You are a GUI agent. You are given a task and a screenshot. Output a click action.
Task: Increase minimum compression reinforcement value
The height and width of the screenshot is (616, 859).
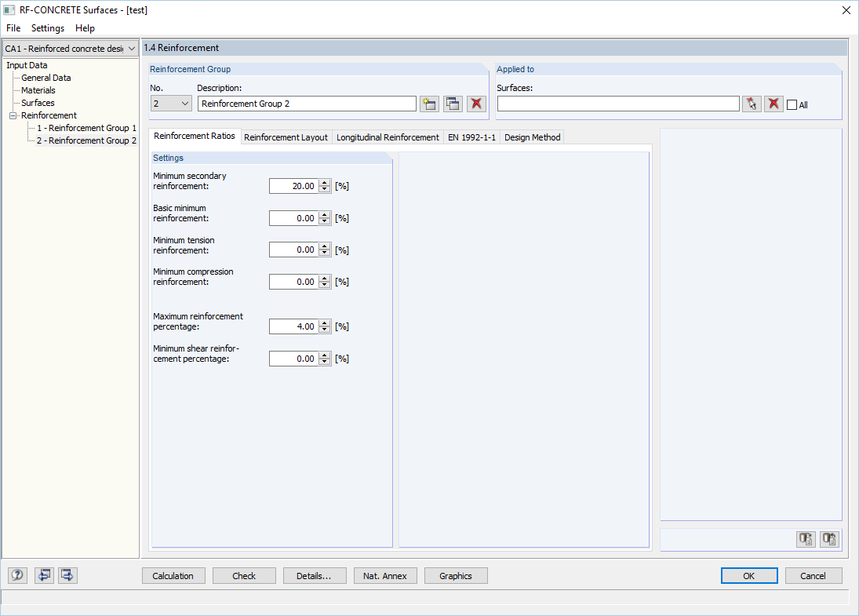[325, 279]
